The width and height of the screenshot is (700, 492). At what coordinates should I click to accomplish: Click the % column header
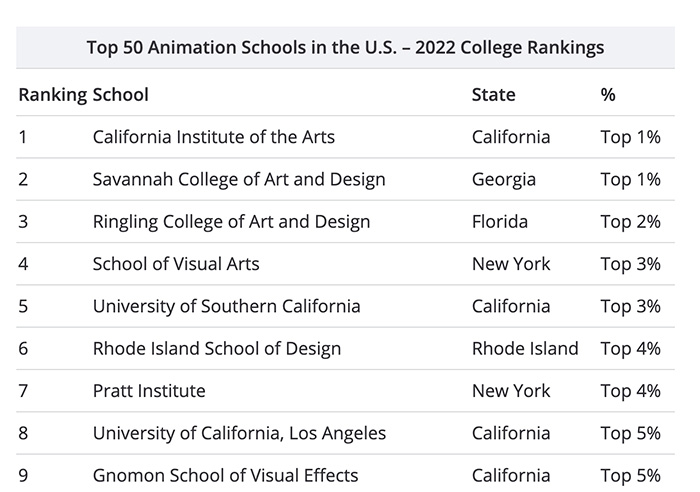(608, 95)
